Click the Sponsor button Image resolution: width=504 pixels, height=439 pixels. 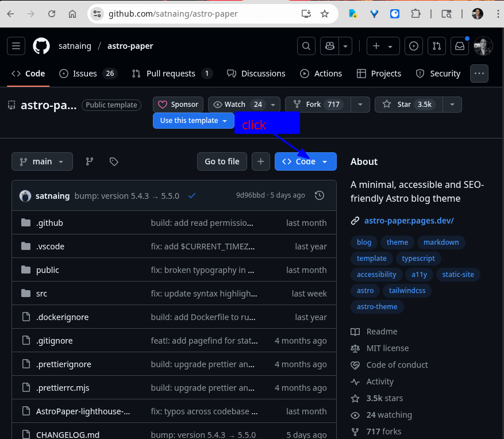[x=178, y=104]
